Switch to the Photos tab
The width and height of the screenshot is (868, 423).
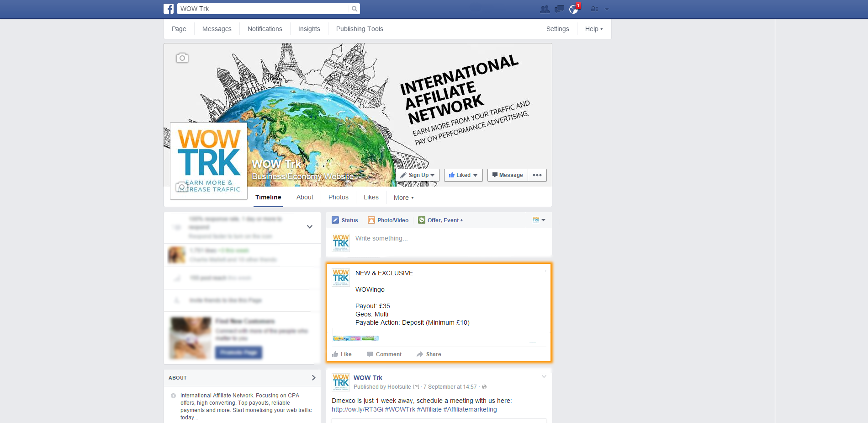(339, 197)
